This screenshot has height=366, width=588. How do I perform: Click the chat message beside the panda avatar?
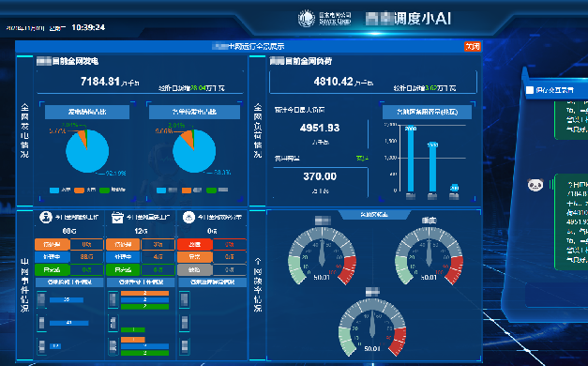tap(571, 221)
